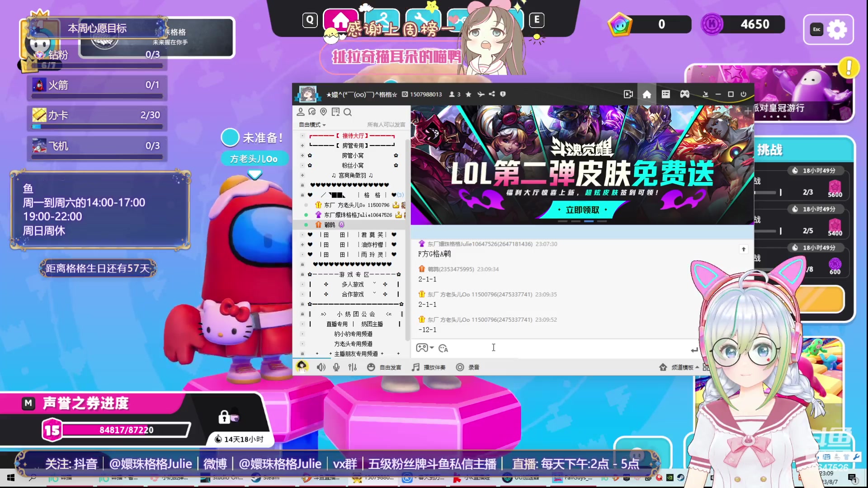Image resolution: width=868 pixels, height=488 pixels.
Task: Click the game Esc settings gear button
Action: click(828, 30)
